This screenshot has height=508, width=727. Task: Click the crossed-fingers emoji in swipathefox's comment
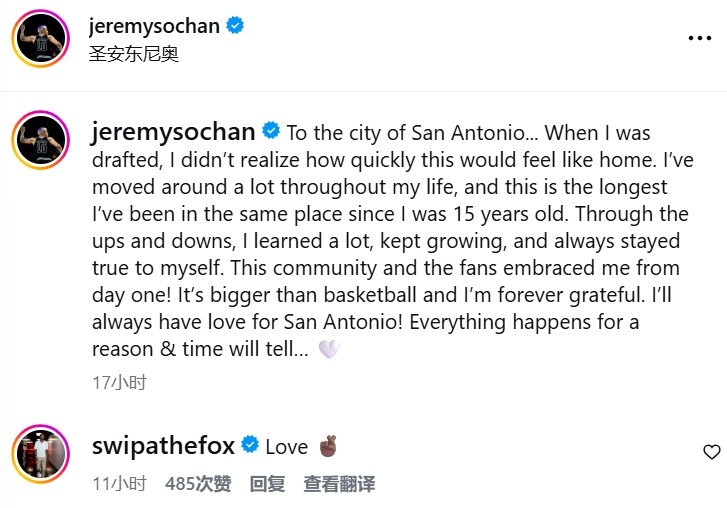(x=328, y=445)
